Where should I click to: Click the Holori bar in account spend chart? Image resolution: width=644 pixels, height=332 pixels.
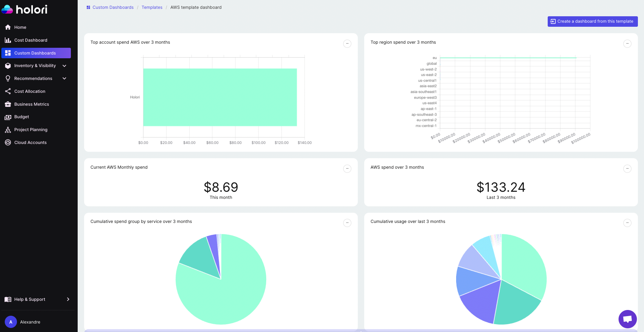[220, 97]
